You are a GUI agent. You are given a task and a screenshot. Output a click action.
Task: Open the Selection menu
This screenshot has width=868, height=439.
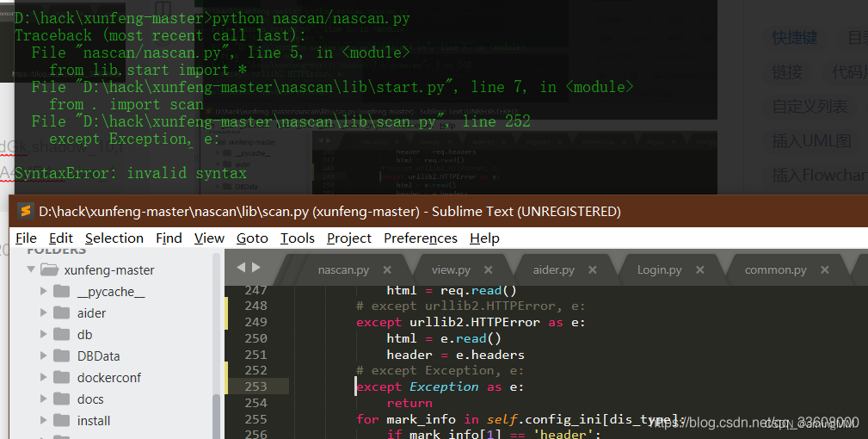pos(114,238)
